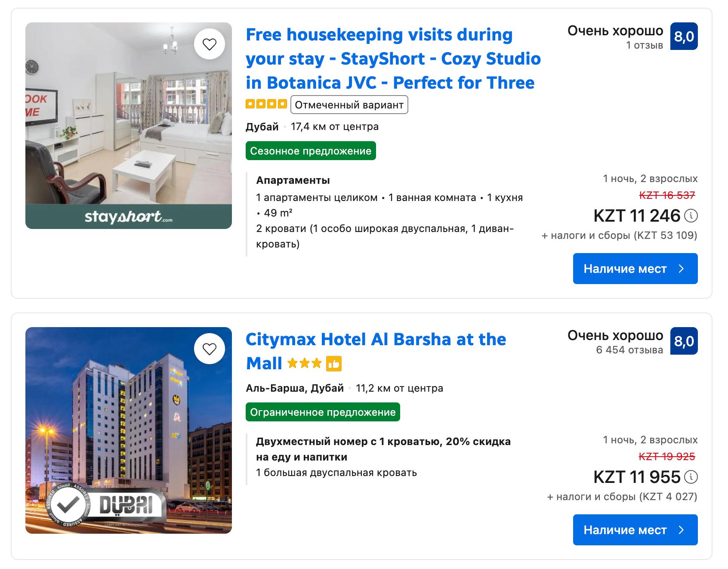Save Citymax Hotel to wishlist heart
Screen dimensions: 728x569
pos(210,349)
